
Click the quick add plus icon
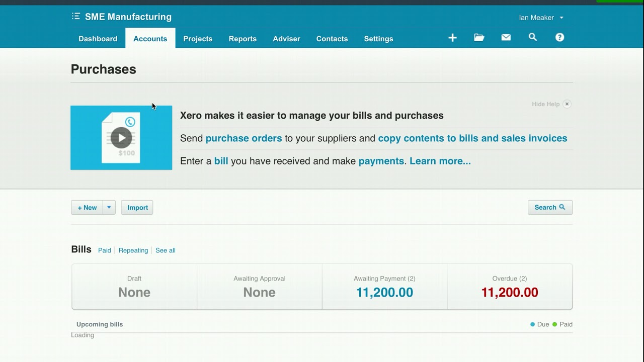point(452,38)
